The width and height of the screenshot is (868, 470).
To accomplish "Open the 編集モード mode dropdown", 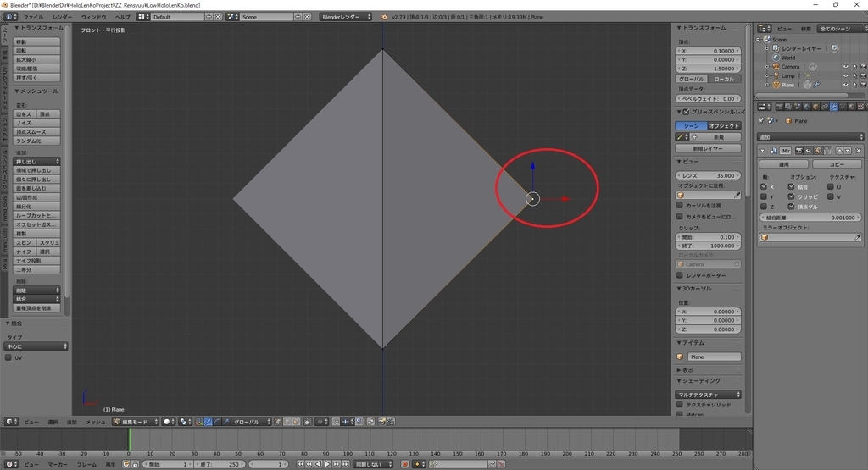I will pyautogui.click(x=135, y=422).
